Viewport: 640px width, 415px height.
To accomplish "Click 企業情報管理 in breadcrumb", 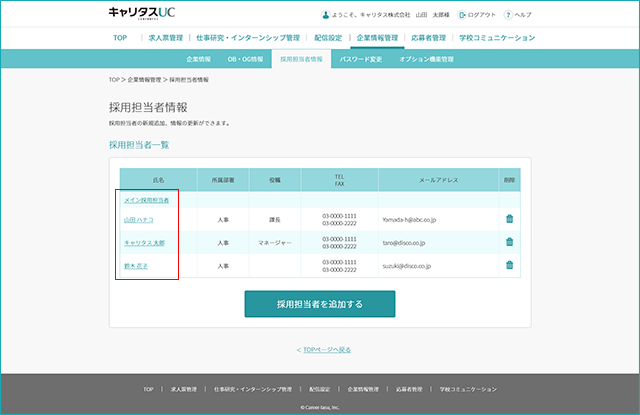I will coord(144,80).
